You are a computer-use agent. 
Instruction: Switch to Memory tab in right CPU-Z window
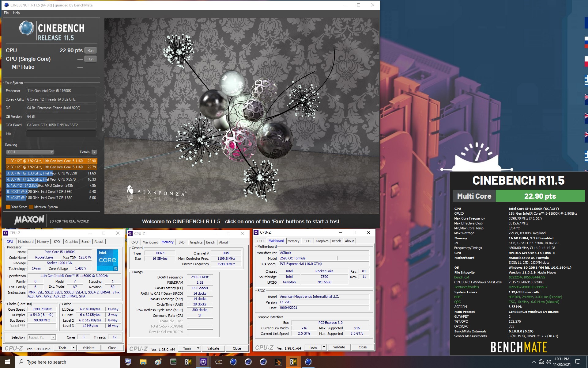(293, 241)
